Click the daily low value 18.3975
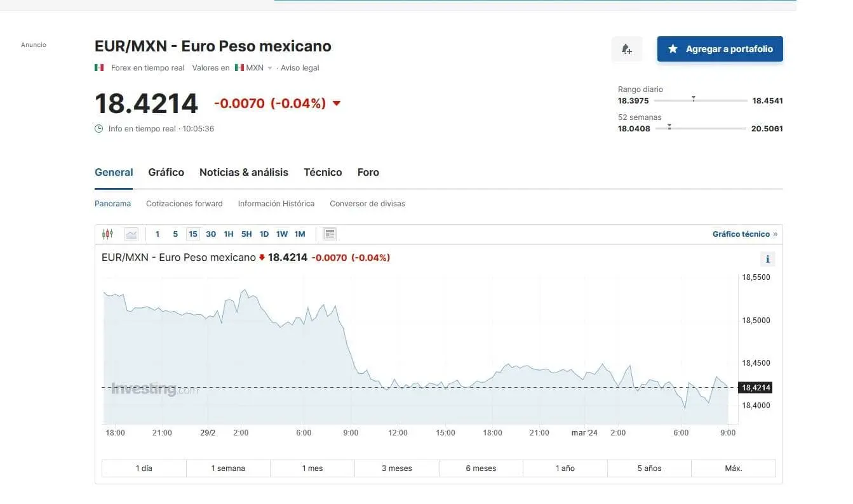Screen dimensions: 853x504 click(633, 101)
